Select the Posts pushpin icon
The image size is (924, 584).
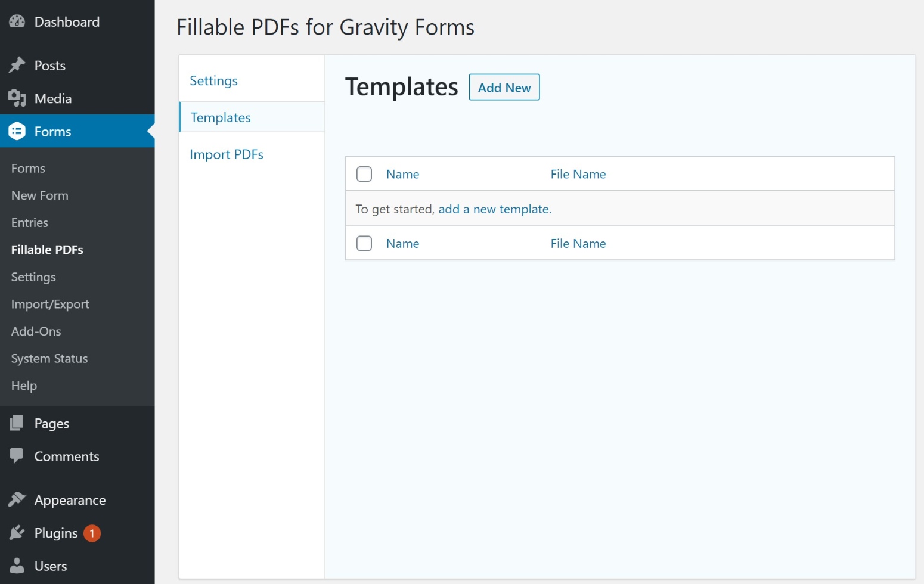[x=17, y=66]
